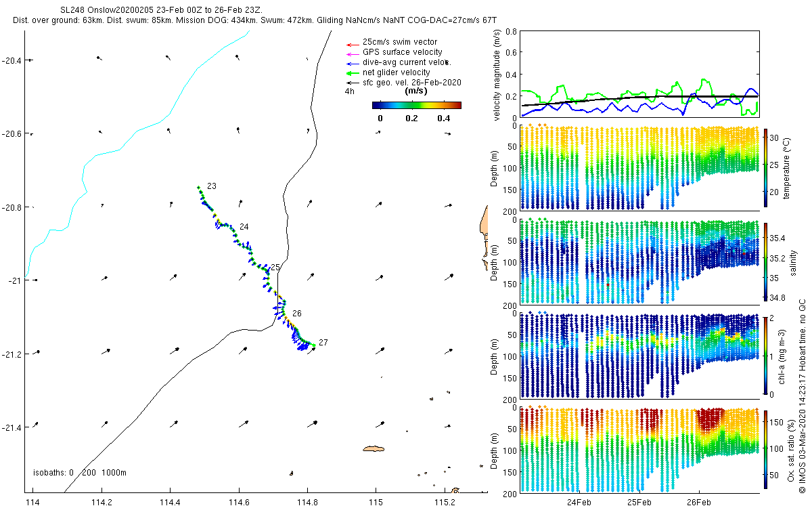
Task: Click the red outlier point in the salinity panel
Action: (x=608, y=285)
